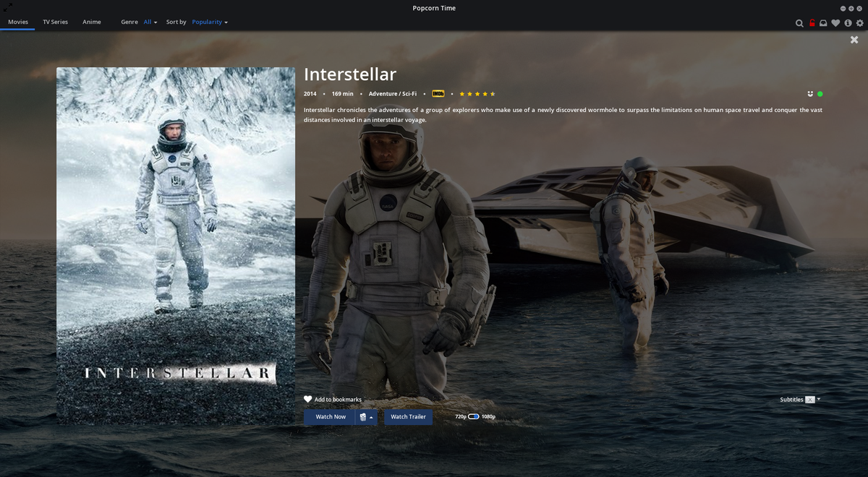Click the fullscreen arrows icon at top-left

click(8, 7)
